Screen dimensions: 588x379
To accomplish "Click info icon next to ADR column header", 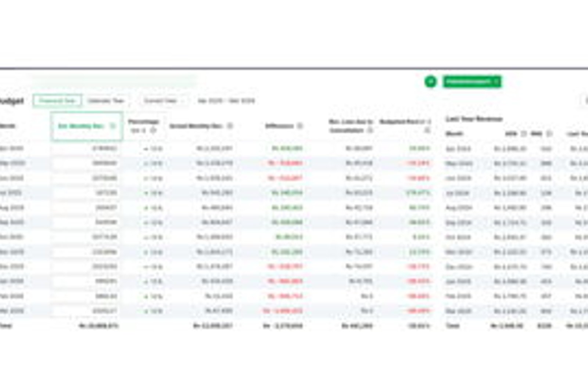I will click(x=523, y=134).
